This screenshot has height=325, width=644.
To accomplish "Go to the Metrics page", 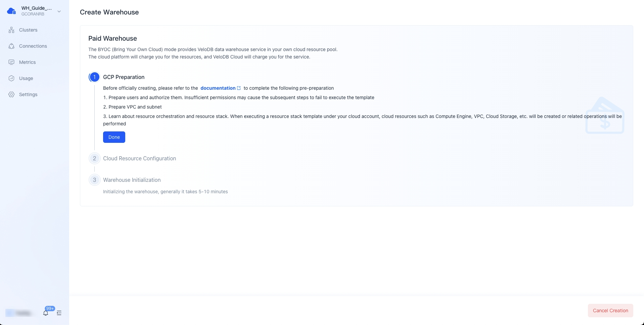I will point(27,62).
